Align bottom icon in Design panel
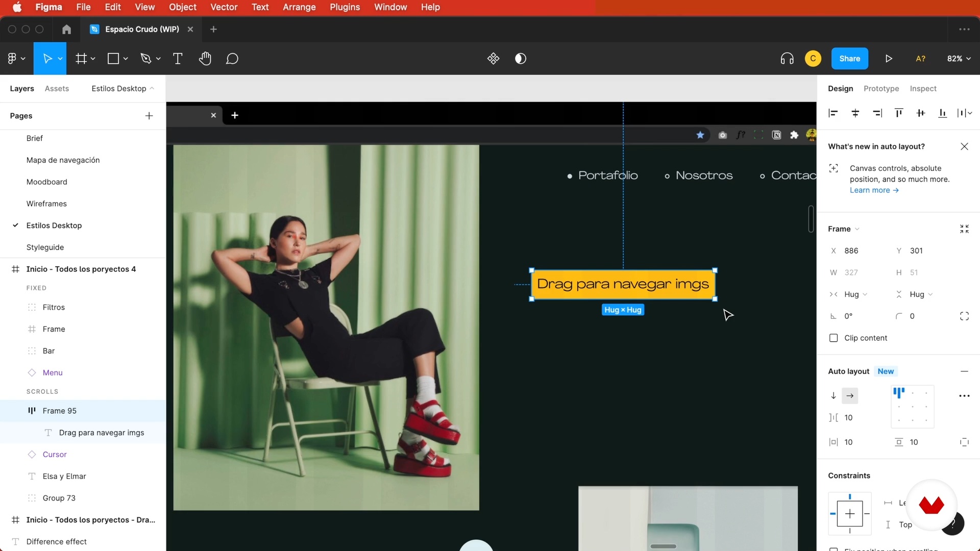980x551 pixels. [x=943, y=113]
